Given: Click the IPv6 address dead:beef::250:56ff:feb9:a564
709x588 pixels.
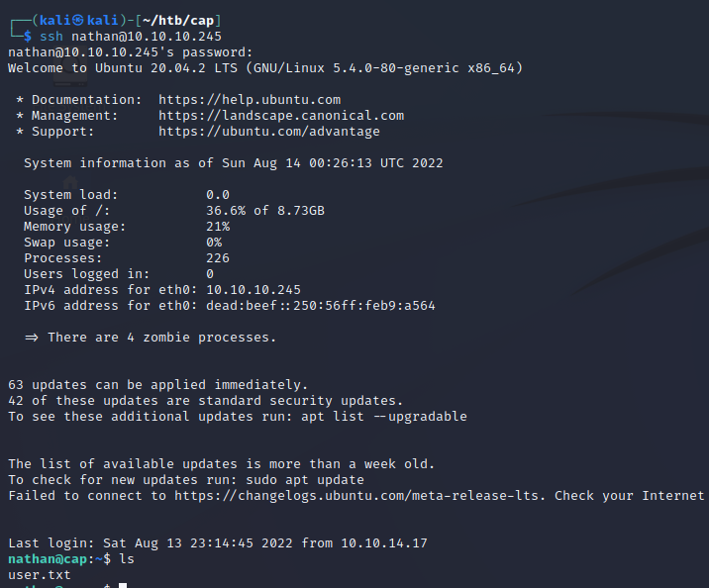Looking at the screenshot, I should point(321,306).
